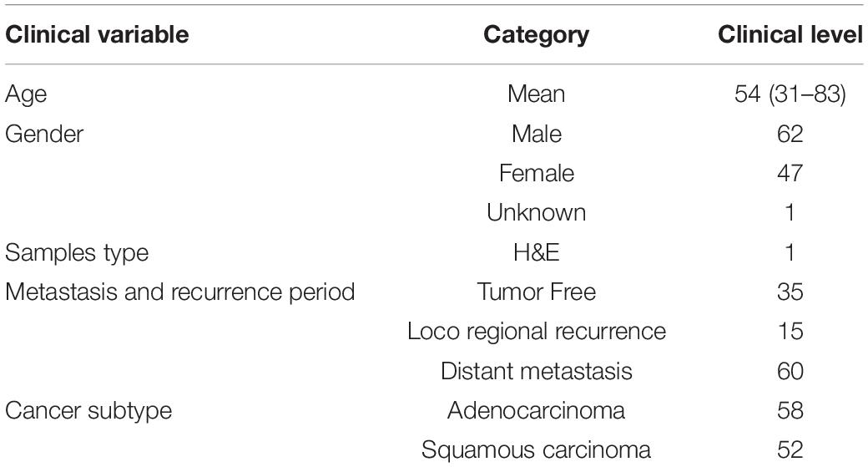Image resolution: width=868 pixels, height=467 pixels.
Task: Click the H&E sample type cell
Action: (x=537, y=252)
